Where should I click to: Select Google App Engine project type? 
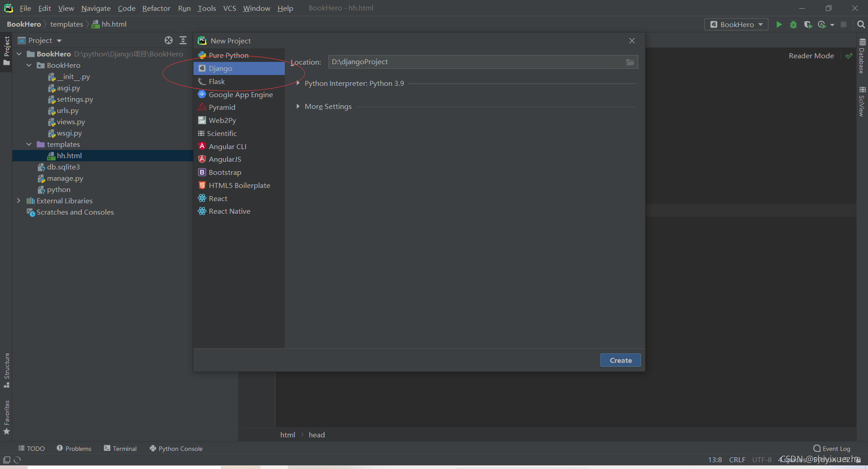click(x=239, y=94)
